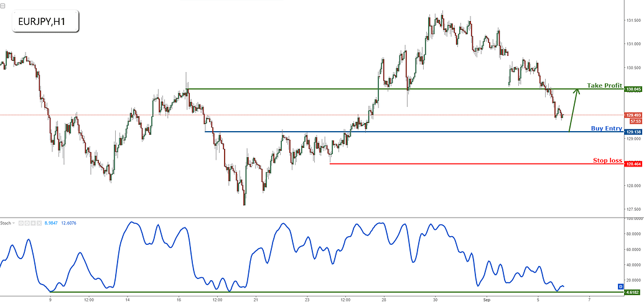Click the current price 129.493 tag
Screen dimensions: 644x302
coord(633,115)
